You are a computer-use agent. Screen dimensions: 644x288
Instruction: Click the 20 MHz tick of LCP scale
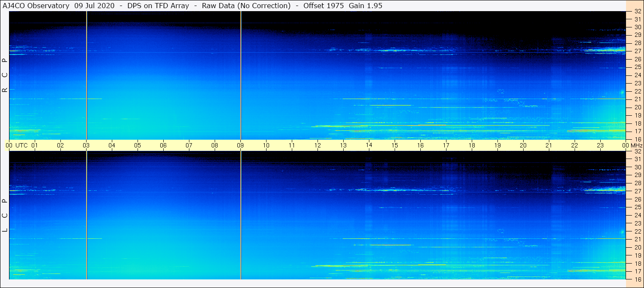[x=638, y=247]
